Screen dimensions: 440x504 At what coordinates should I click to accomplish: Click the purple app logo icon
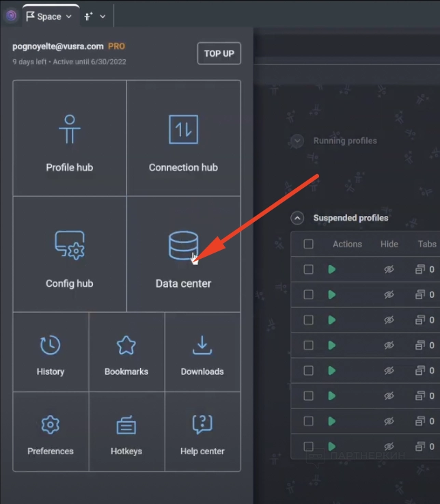pos(11,16)
